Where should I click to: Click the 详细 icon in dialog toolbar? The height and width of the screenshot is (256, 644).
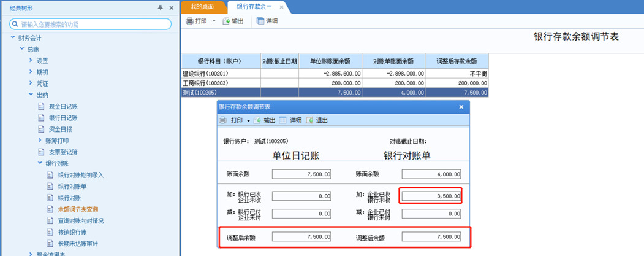[x=283, y=120]
